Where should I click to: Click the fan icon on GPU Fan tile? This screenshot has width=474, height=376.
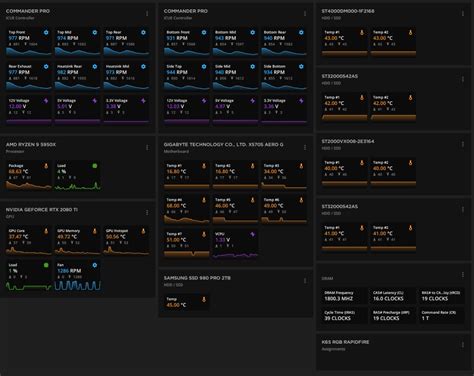[95, 265]
